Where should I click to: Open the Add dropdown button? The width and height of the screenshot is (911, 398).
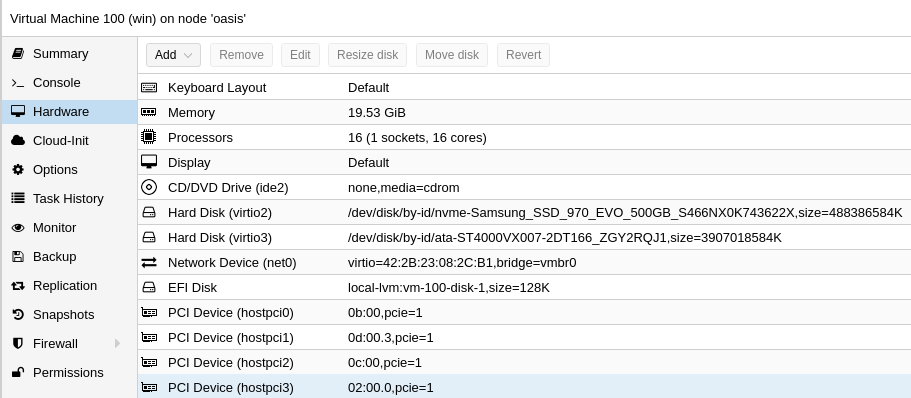pyautogui.click(x=173, y=55)
